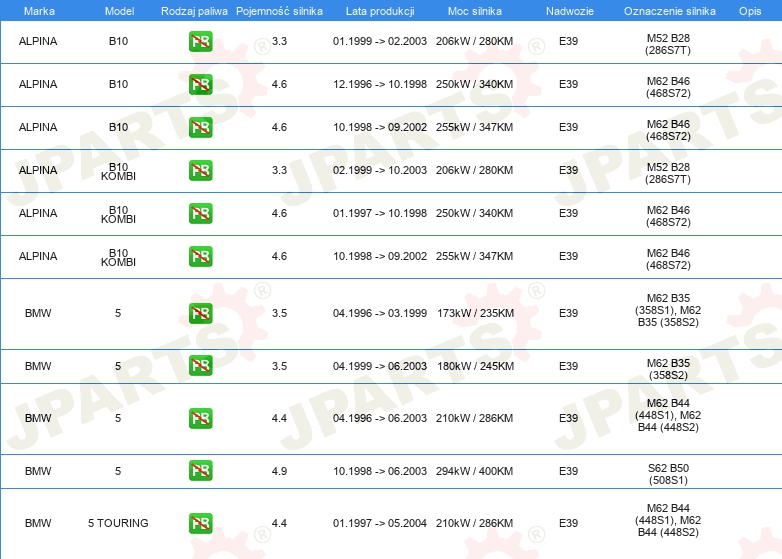Click engine code in row 04.1999 -> 06.2003
The height and width of the screenshot is (559, 782).
coord(668,369)
